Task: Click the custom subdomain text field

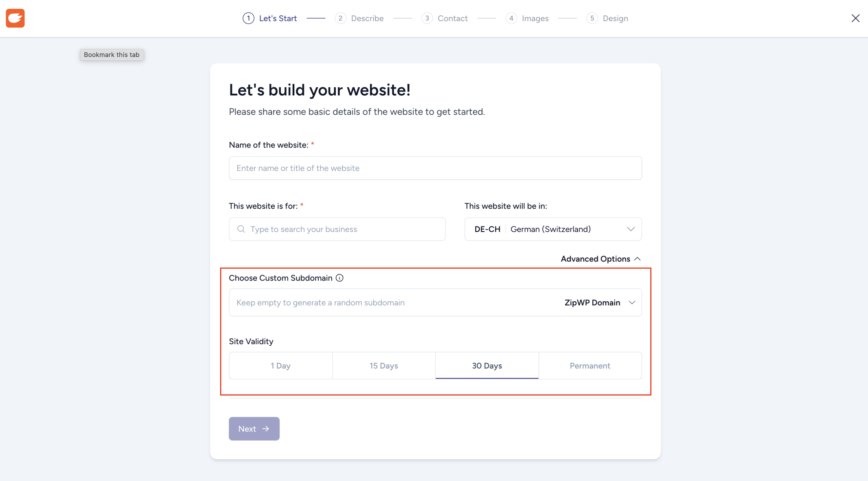Action: tap(393, 303)
